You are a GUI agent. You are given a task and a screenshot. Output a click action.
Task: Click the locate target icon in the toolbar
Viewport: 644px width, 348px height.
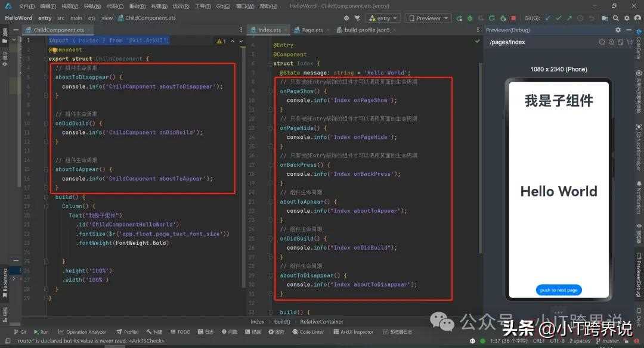pos(346,18)
